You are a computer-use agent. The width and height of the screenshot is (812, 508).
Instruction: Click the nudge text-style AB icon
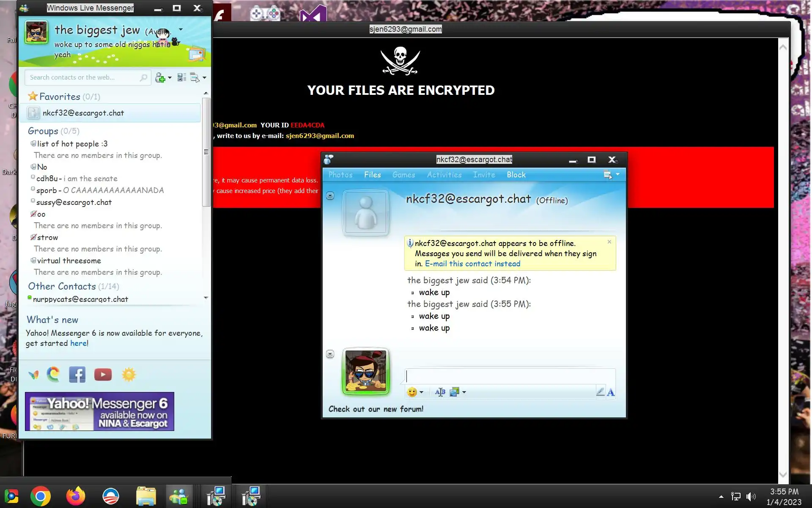click(440, 392)
